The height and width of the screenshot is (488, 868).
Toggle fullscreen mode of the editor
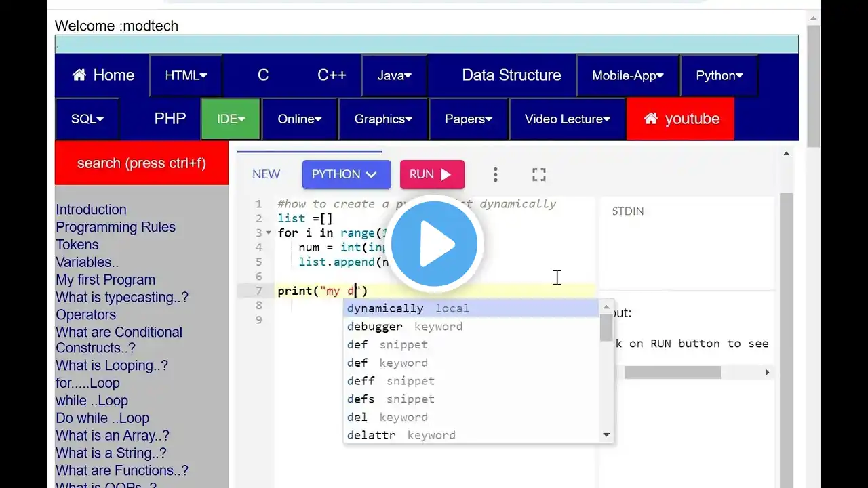coord(539,175)
